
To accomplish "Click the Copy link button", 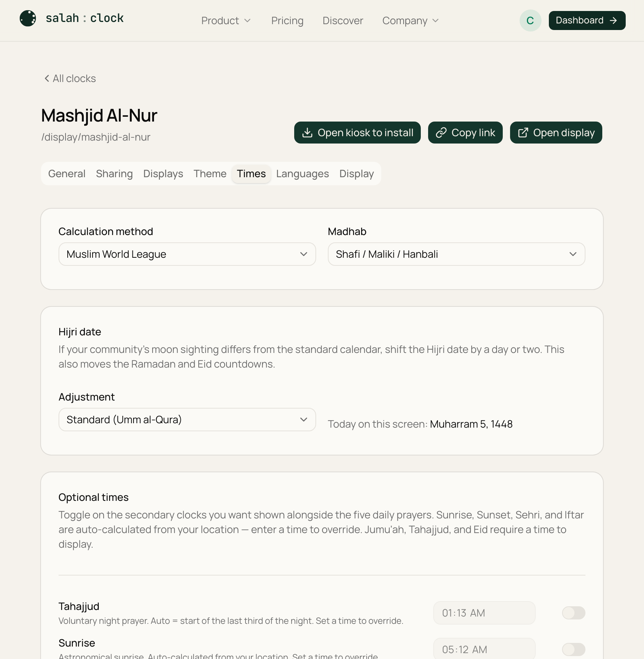I will point(465,133).
